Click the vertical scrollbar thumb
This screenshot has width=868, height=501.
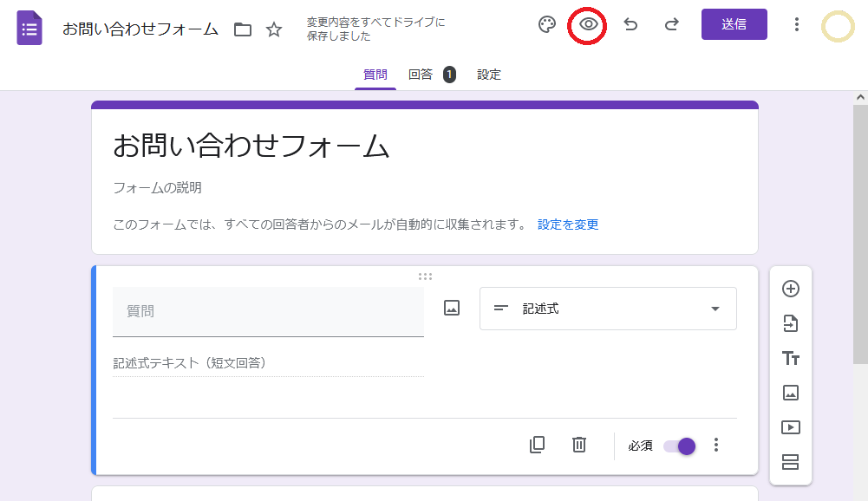point(860,234)
